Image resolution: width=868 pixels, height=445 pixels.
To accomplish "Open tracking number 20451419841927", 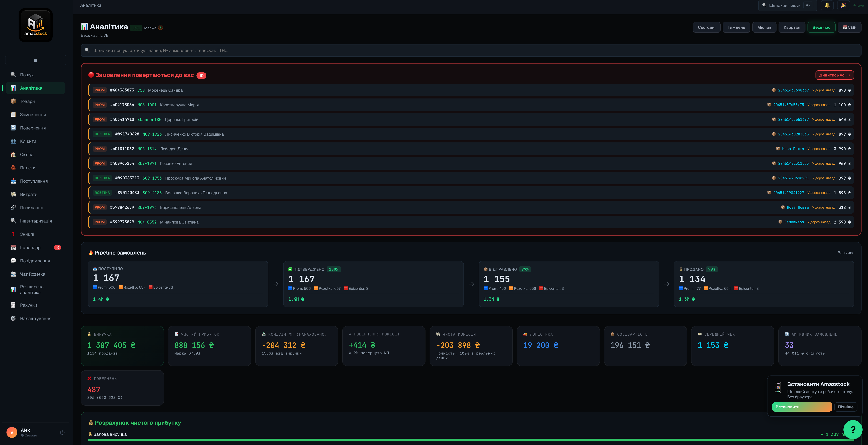I will 788,193.
